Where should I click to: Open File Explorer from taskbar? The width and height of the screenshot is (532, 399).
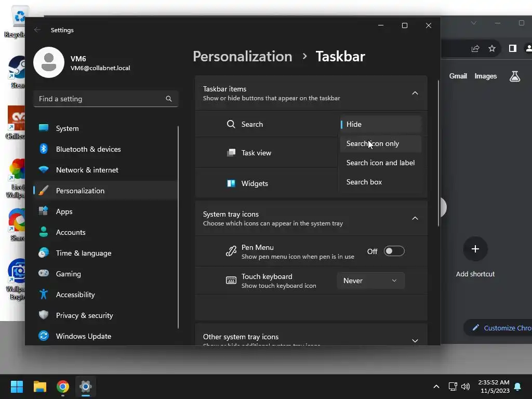pyautogui.click(x=39, y=387)
